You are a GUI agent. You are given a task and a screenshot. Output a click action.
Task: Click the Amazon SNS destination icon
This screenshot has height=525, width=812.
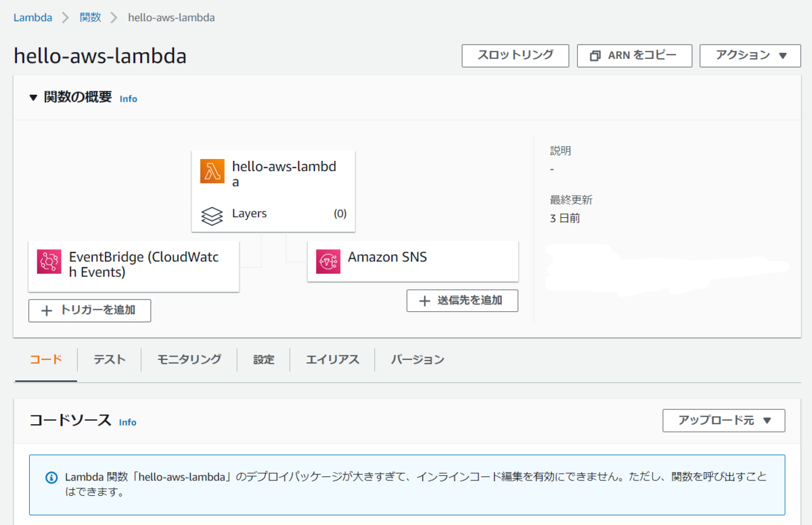[328, 261]
